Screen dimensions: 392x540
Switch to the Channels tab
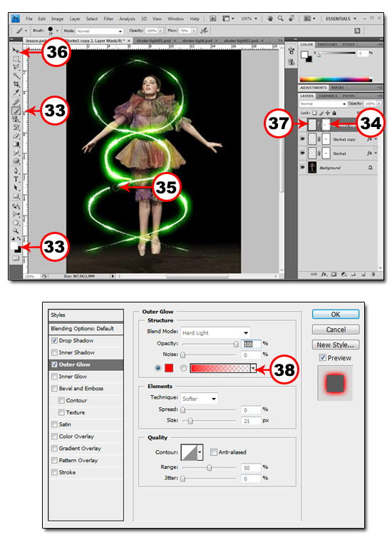click(328, 96)
